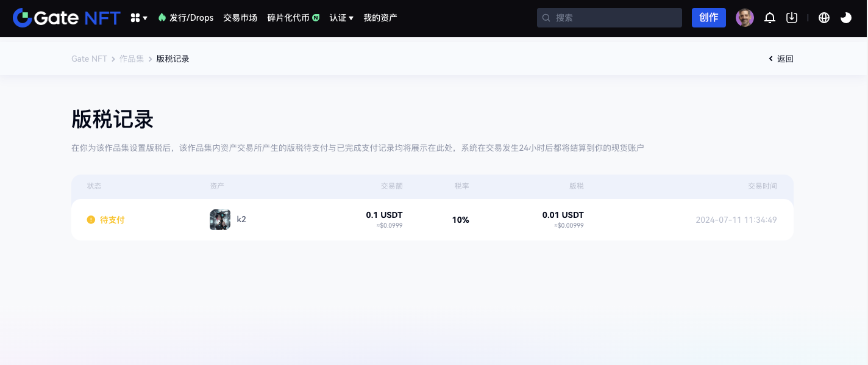Open the 交易市场 menu item

coord(240,18)
